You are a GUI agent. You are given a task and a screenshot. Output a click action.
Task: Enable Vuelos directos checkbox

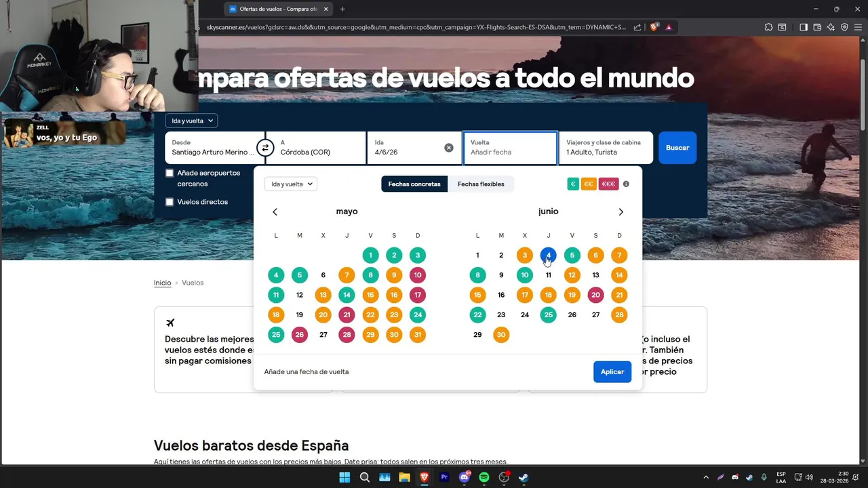(170, 202)
